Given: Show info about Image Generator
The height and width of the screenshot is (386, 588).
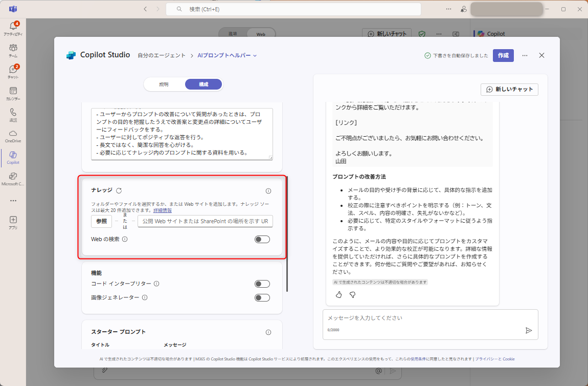Looking at the screenshot, I should [145, 297].
